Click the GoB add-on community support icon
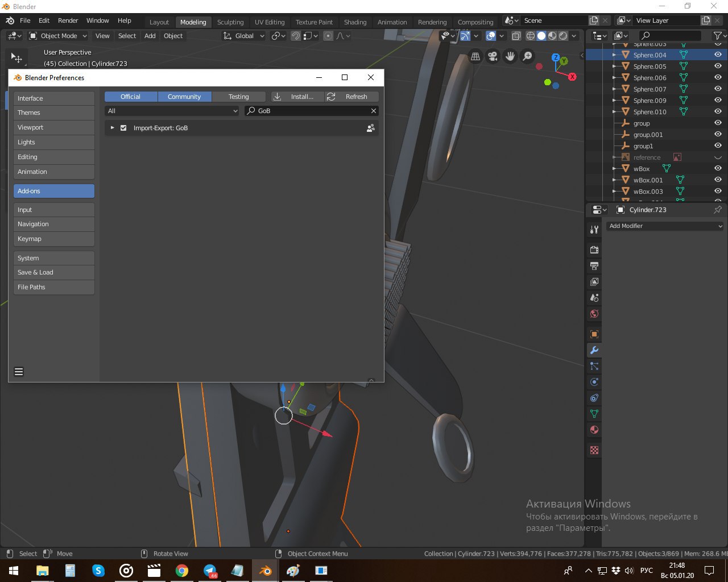 coord(371,128)
